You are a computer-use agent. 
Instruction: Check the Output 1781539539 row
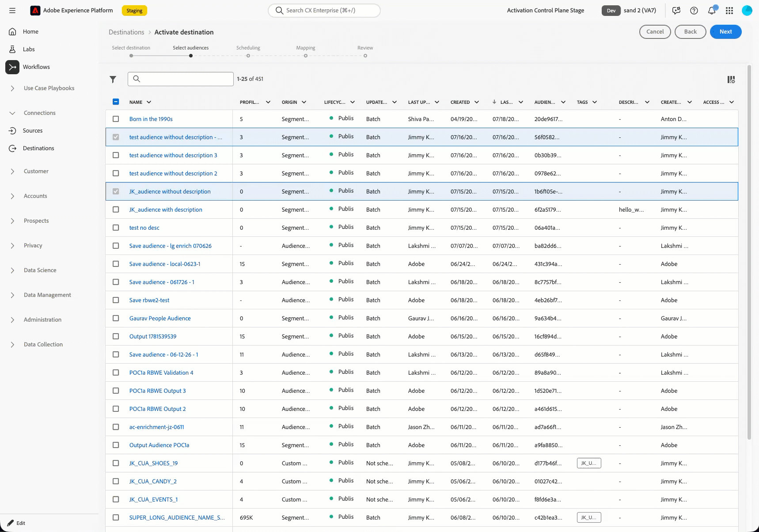tap(116, 336)
